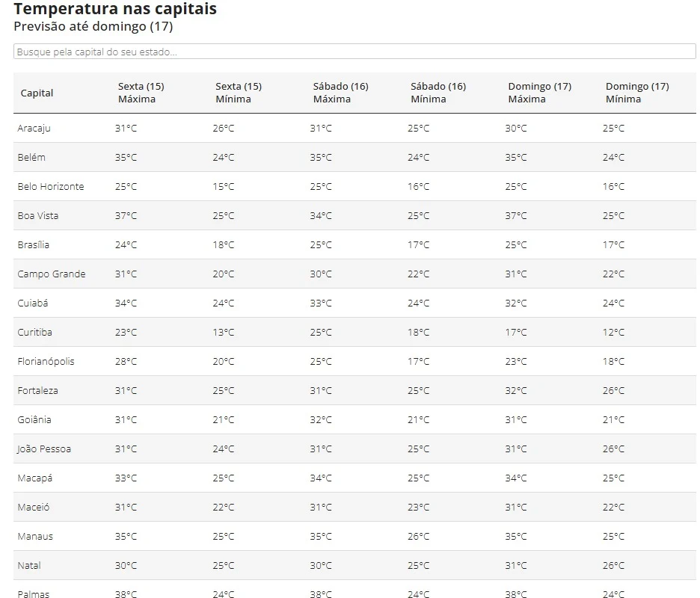Click the Temperatura nas capitais heading
Viewport: 700px width, 598px height.
(x=115, y=8)
